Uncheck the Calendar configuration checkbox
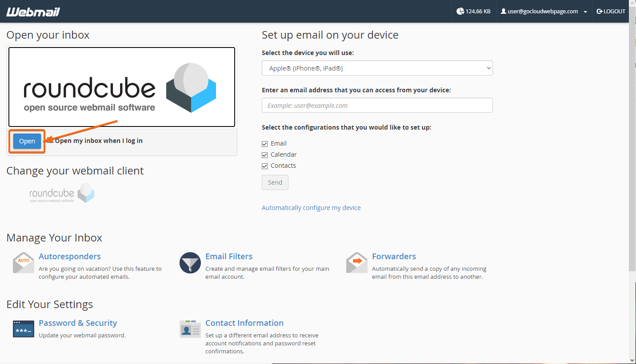The image size is (636, 364). click(x=265, y=155)
